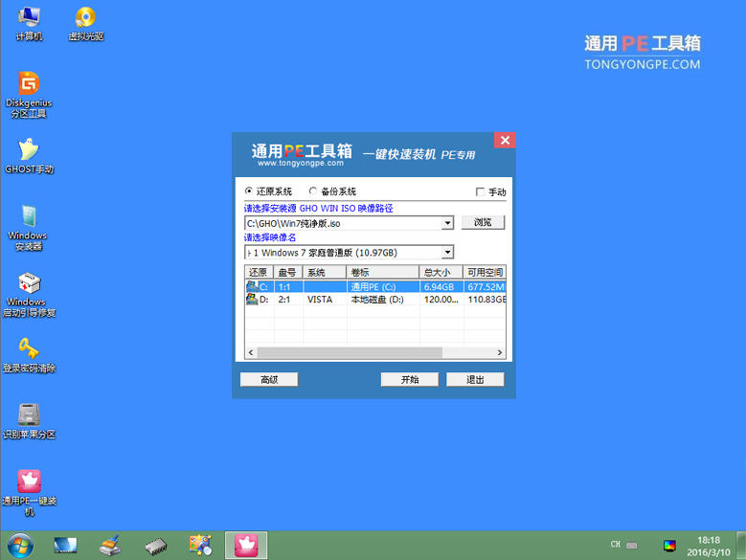The image size is (746, 560).
Task: Select the 还原系统 radio button
Action: tap(250, 191)
